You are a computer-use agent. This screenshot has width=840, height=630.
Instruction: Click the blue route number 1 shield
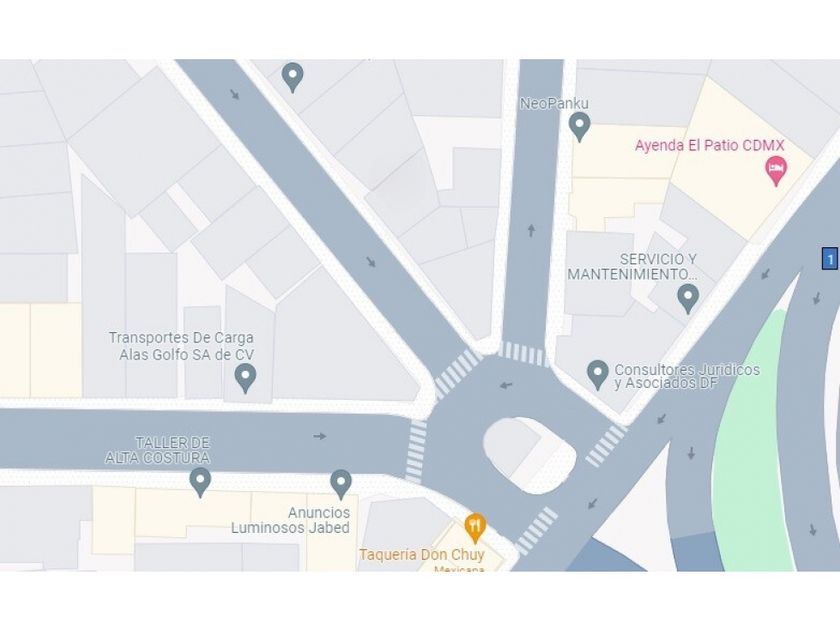click(830, 259)
